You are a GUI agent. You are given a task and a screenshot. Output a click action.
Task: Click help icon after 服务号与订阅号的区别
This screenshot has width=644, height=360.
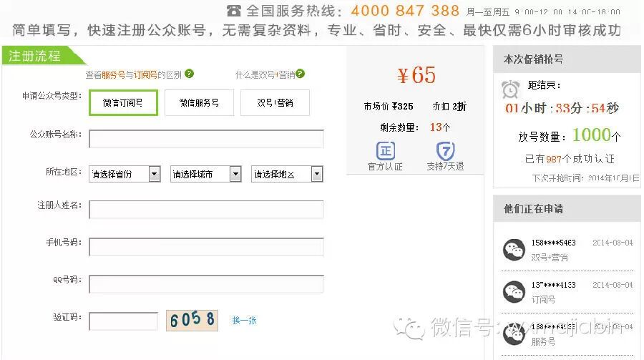pos(189,74)
